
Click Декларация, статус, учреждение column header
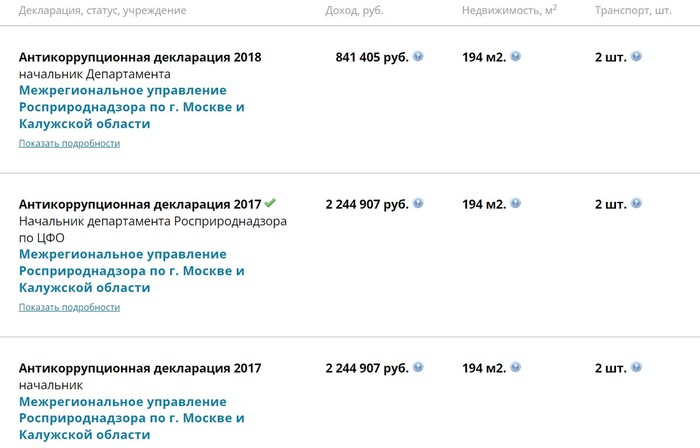pyautogui.click(x=102, y=11)
